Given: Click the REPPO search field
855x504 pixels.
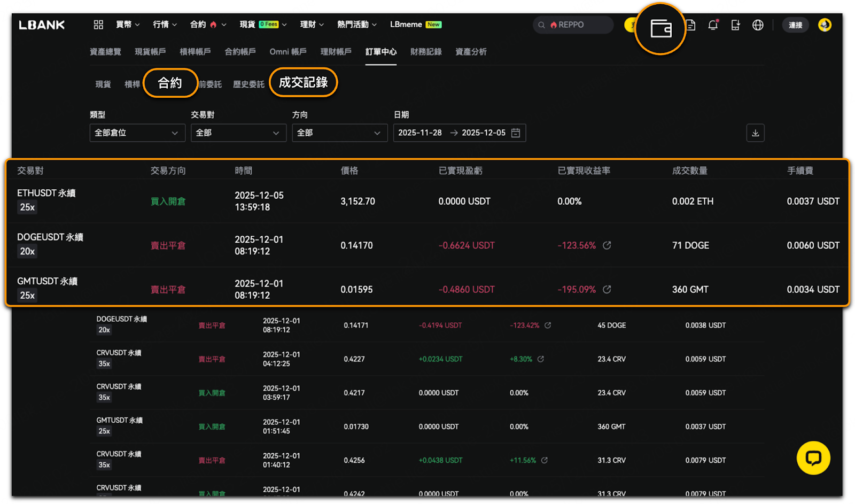Looking at the screenshot, I should (573, 25).
